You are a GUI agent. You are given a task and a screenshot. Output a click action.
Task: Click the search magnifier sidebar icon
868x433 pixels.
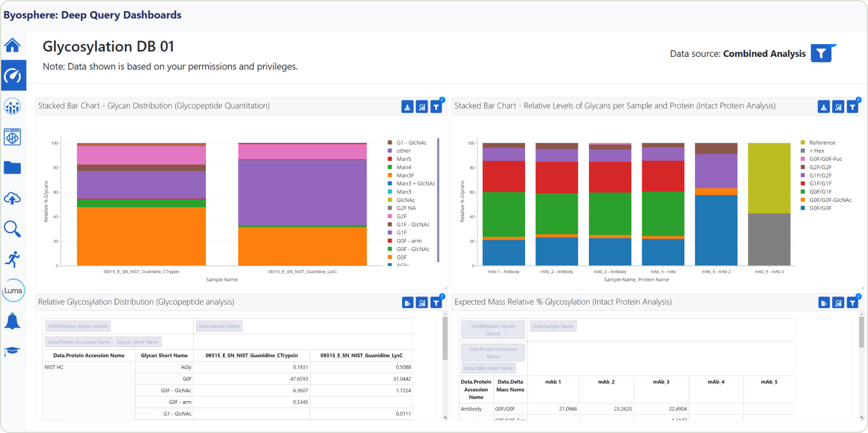click(13, 229)
